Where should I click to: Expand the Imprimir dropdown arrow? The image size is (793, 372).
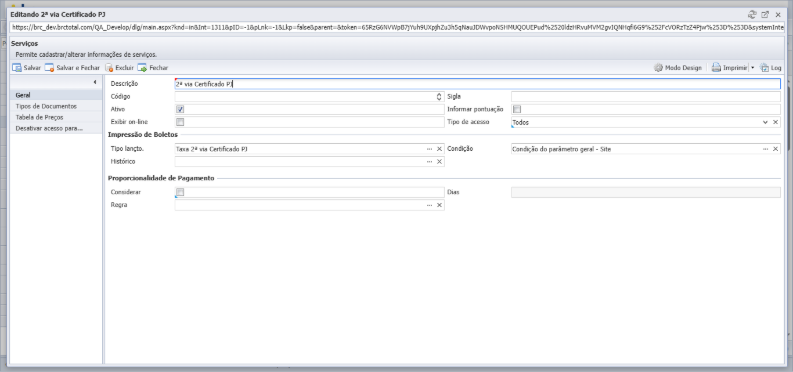[752, 68]
